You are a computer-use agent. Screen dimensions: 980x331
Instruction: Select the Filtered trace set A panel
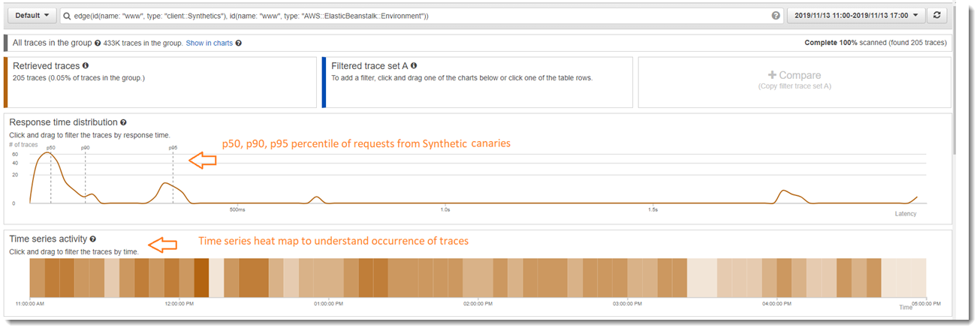click(x=478, y=83)
